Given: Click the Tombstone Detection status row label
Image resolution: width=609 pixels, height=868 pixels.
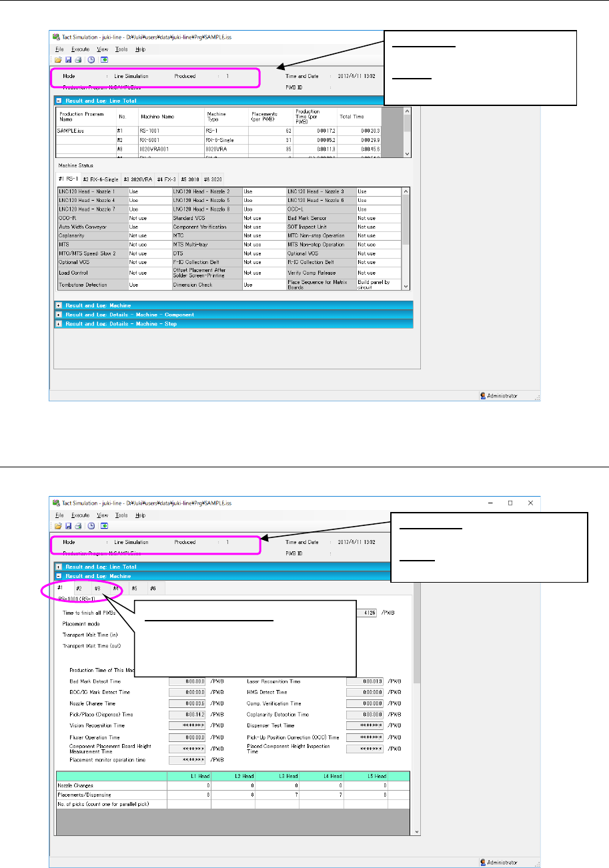Looking at the screenshot, I should coord(93,284).
